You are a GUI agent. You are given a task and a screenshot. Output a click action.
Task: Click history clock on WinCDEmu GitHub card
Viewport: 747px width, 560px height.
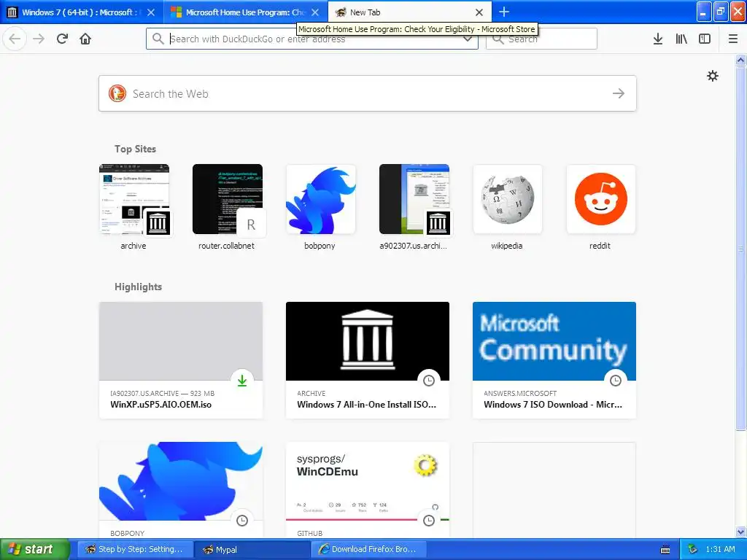(x=429, y=521)
